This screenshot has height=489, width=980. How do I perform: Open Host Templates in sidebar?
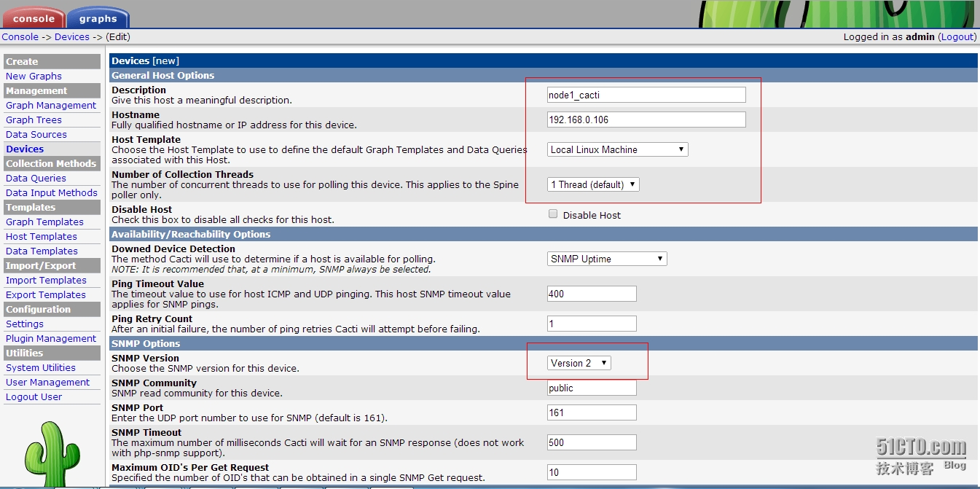coord(42,236)
